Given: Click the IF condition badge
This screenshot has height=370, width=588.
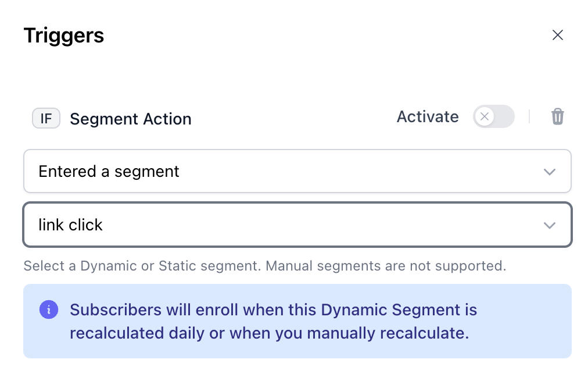Looking at the screenshot, I should 46,119.
